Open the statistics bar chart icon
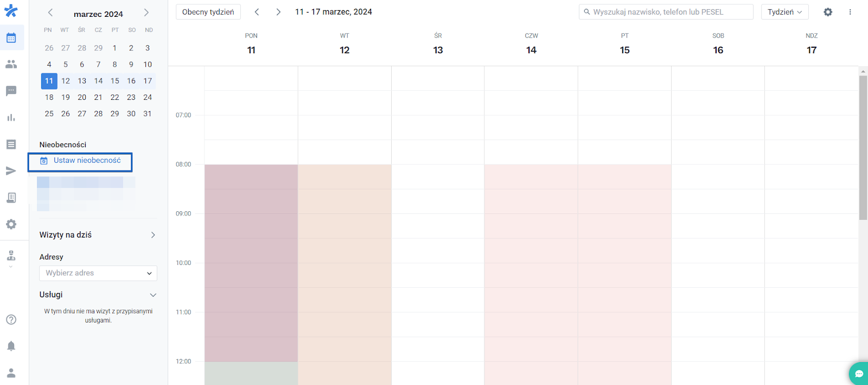The image size is (868, 385). pos(11,117)
